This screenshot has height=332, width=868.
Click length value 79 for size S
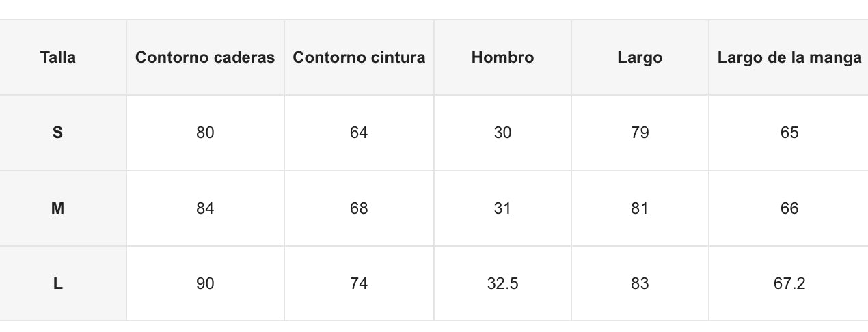click(640, 133)
